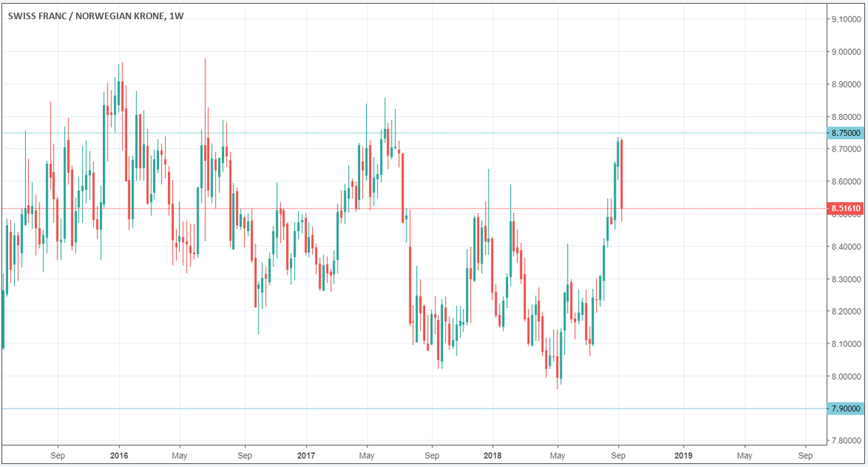Image resolution: width=868 pixels, height=467 pixels.
Task: Click the Sep label between 2016 and 2017
Action: [x=245, y=455]
